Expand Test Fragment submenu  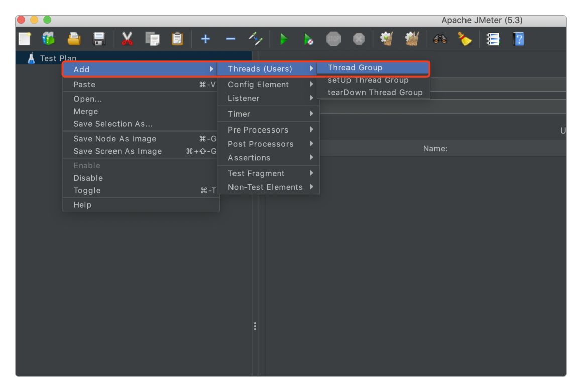tap(268, 174)
